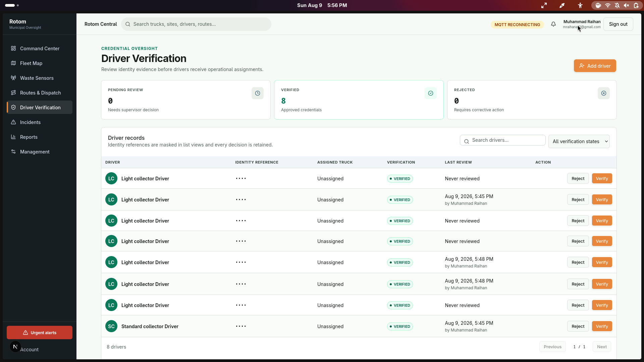The height and width of the screenshot is (362, 644).
Task: Click the Incidents warning triangle icon
Action: click(x=13, y=122)
